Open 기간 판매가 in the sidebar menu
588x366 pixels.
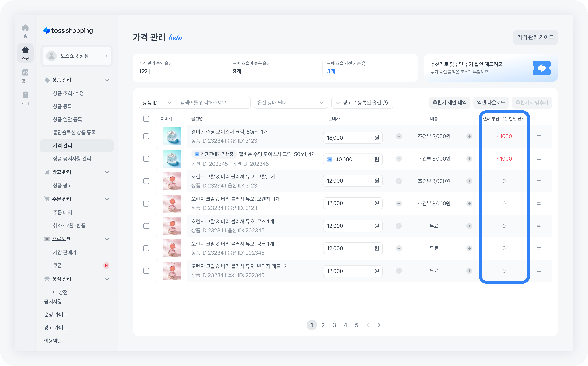click(65, 252)
